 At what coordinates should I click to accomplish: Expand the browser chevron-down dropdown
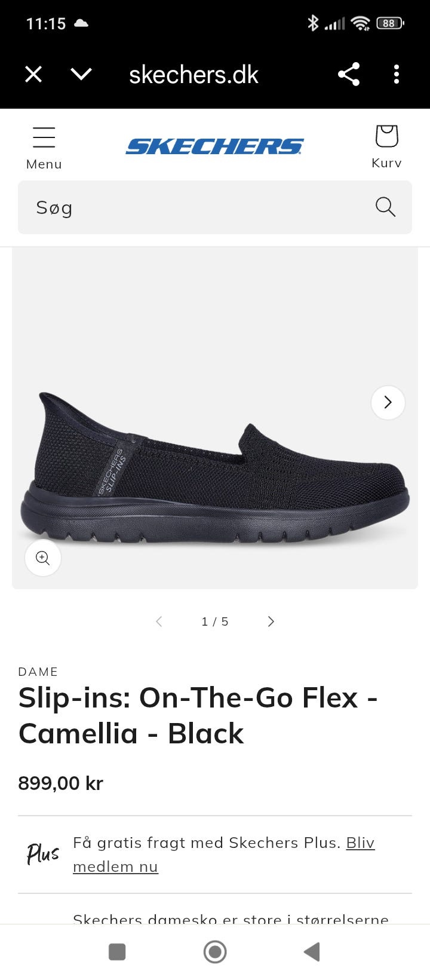click(81, 74)
